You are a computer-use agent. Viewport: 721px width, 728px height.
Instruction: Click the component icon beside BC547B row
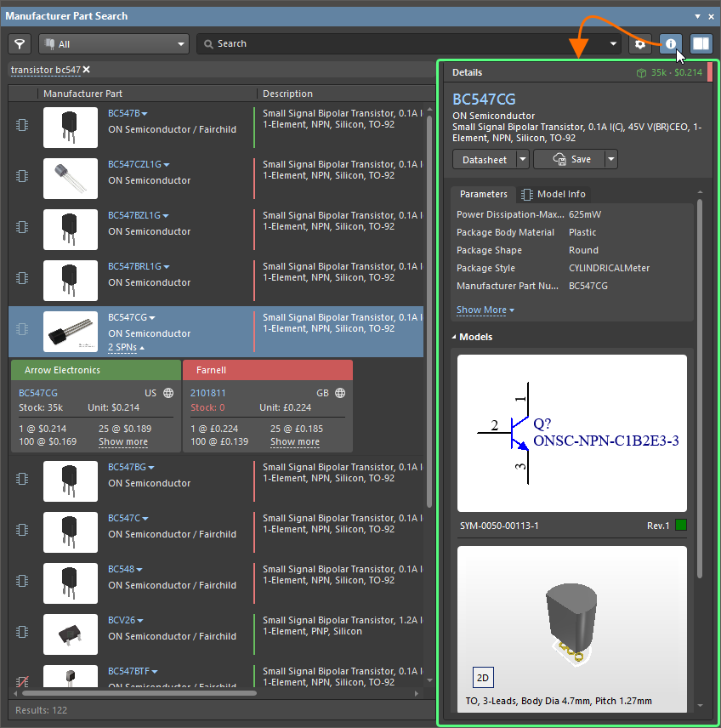[x=22, y=124]
